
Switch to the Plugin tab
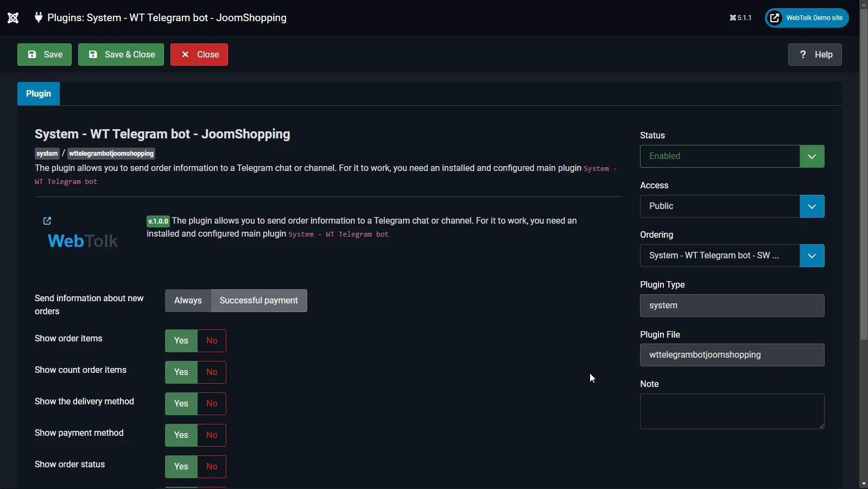tap(39, 93)
